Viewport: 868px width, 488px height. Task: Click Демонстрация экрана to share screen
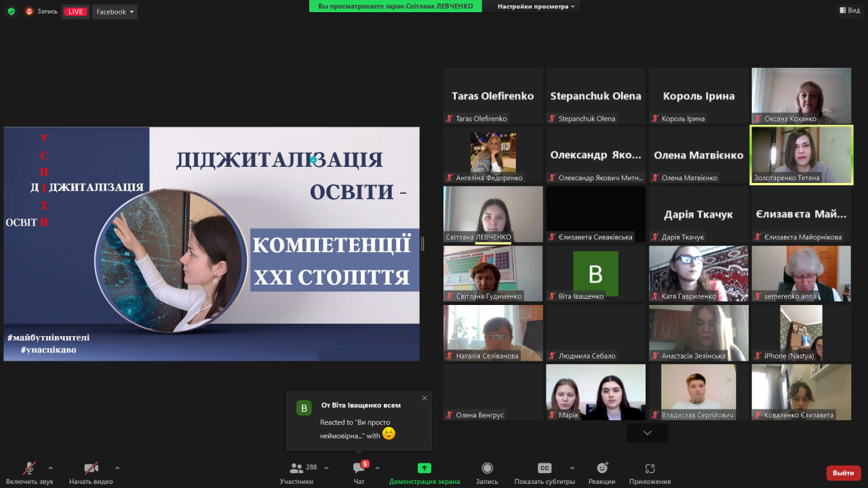point(424,468)
